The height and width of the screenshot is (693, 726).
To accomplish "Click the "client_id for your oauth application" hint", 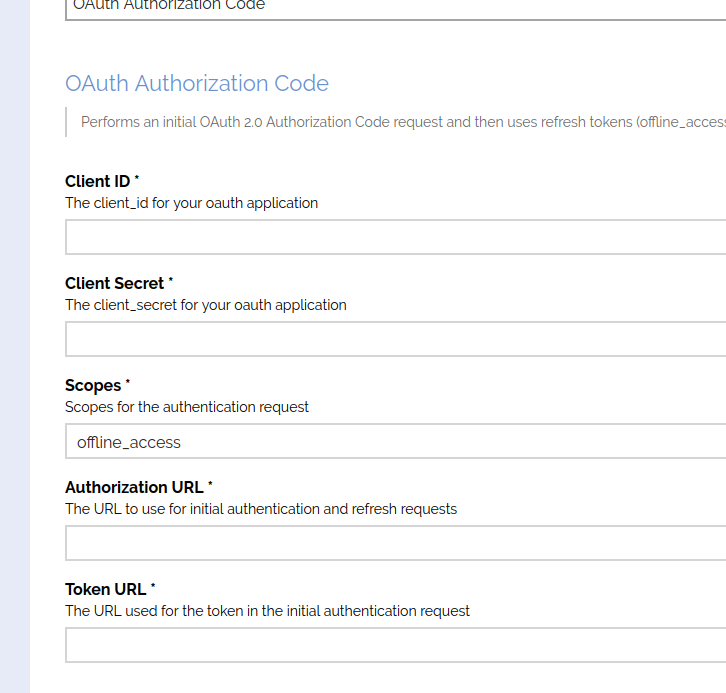I will (191, 203).
